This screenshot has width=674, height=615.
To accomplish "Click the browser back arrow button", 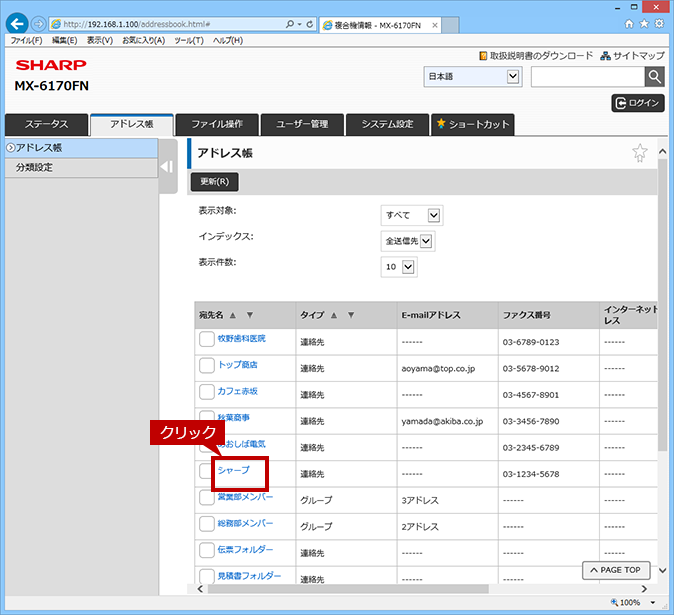I will tap(17, 24).
